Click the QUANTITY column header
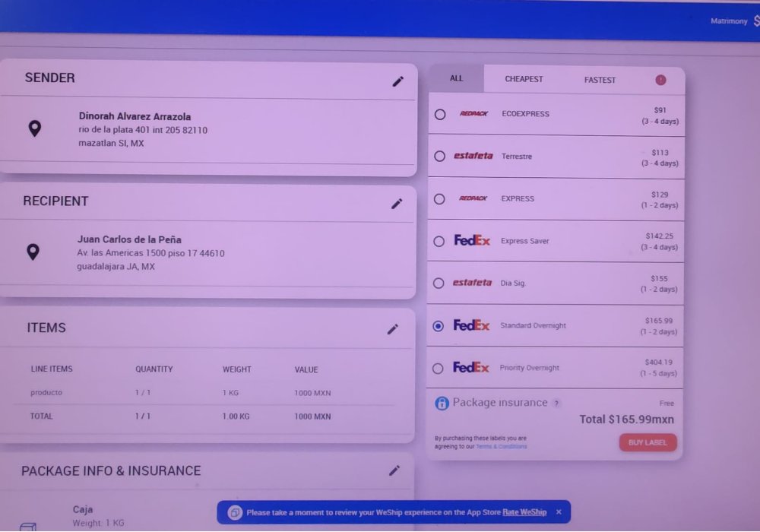The width and height of the screenshot is (760, 532). click(154, 369)
